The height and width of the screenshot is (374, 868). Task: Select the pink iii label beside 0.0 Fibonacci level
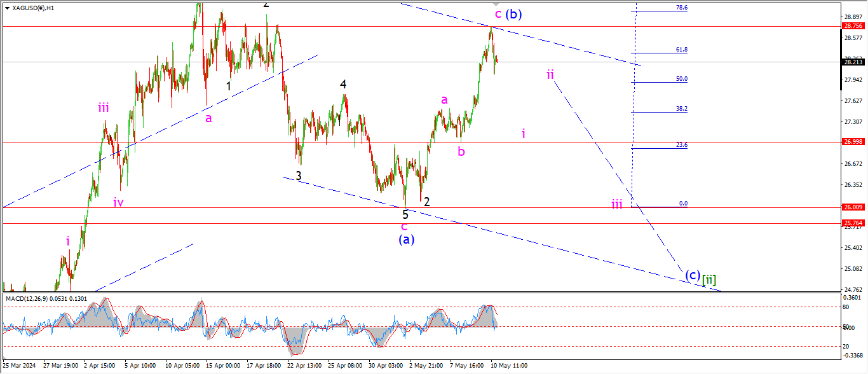[x=617, y=204]
